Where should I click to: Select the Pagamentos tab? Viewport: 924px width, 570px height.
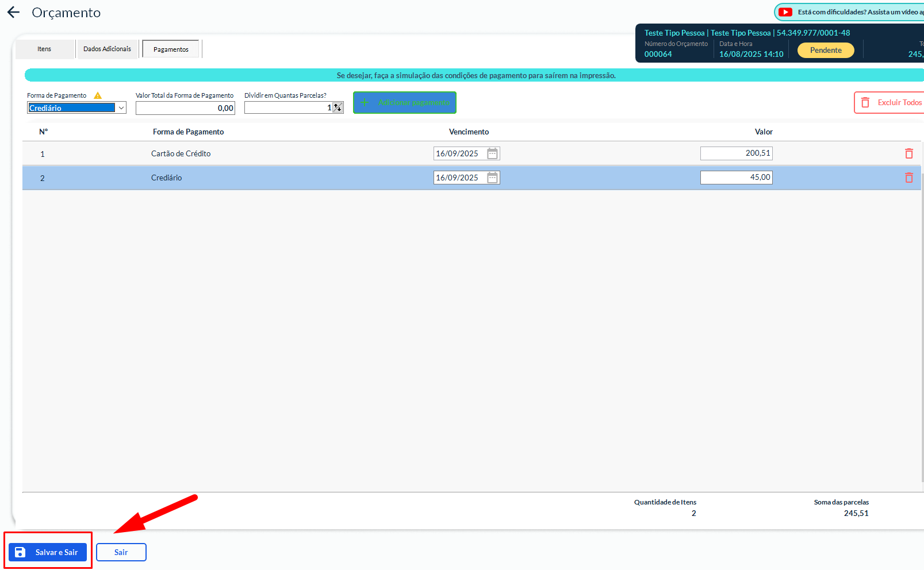click(x=171, y=49)
